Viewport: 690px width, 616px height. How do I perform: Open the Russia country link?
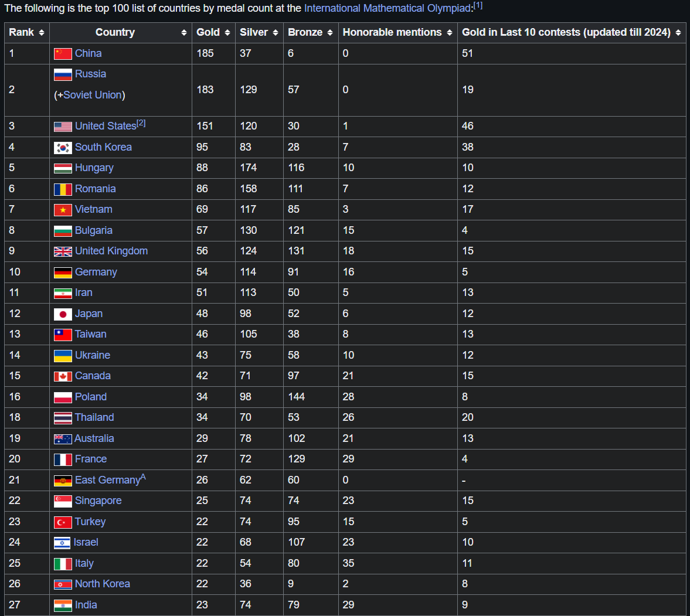pos(90,74)
